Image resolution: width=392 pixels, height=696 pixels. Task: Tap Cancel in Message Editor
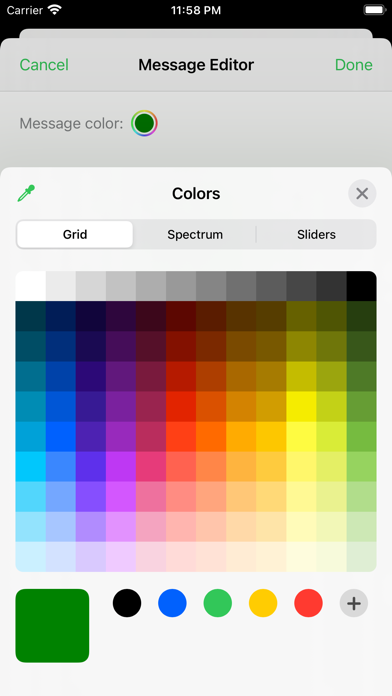44,65
